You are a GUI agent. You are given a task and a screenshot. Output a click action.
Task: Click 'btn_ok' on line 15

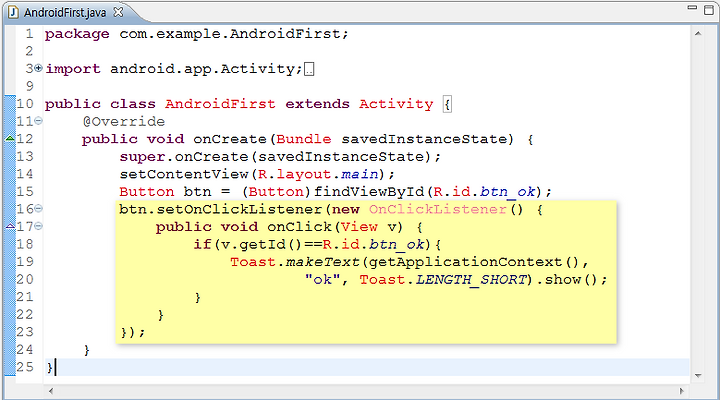tap(508, 192)
